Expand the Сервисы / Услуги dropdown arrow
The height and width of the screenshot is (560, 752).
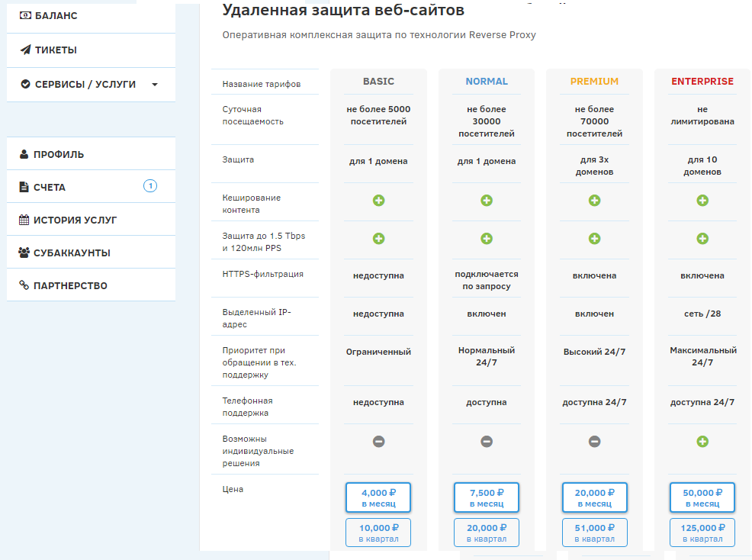click(155, 85)
